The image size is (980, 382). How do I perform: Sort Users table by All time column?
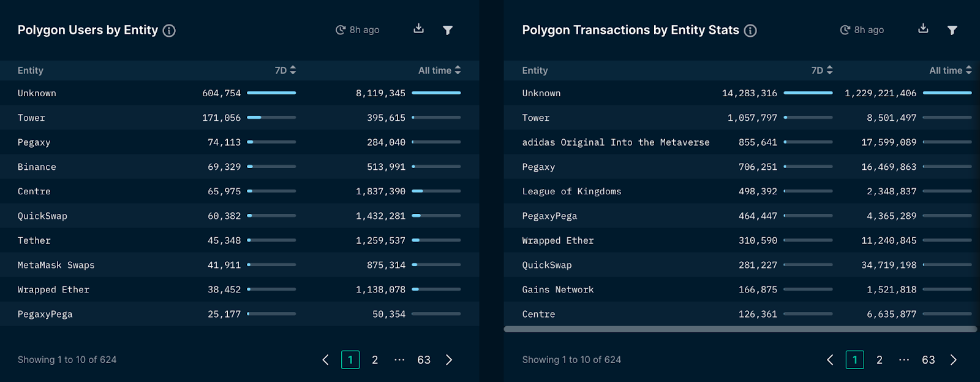[x=439, y=71]
